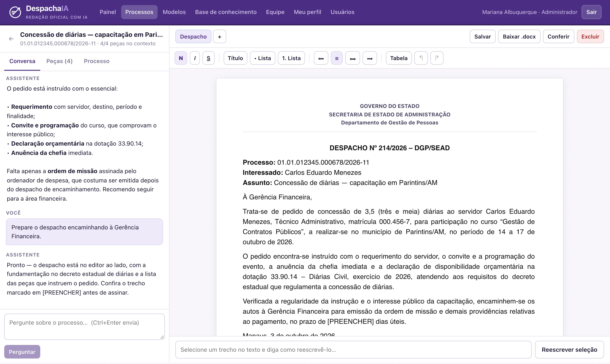Insert a numbered 1. Lista
This screenshot has width=610, height=364.
291,58
